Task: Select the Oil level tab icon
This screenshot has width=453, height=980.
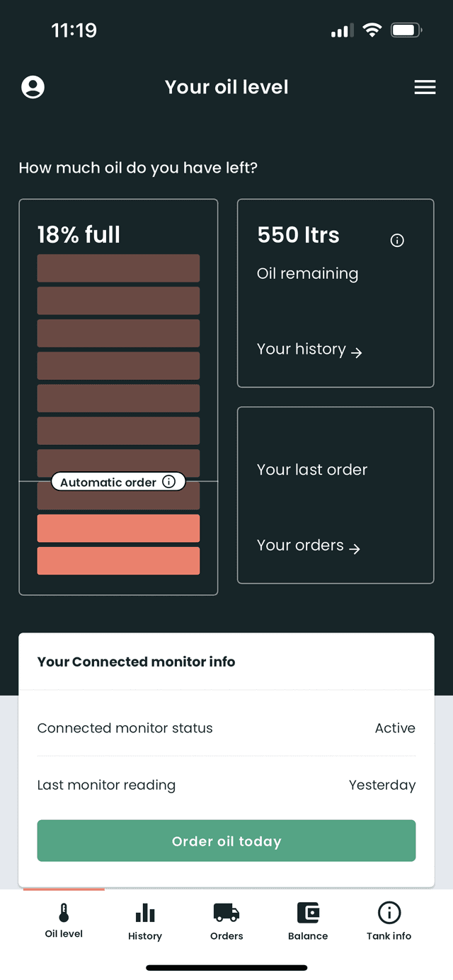Action: (64, 913)
